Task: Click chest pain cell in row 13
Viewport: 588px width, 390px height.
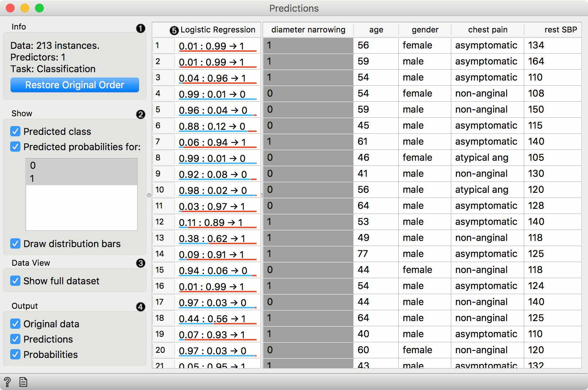Action: coord(488,238)
